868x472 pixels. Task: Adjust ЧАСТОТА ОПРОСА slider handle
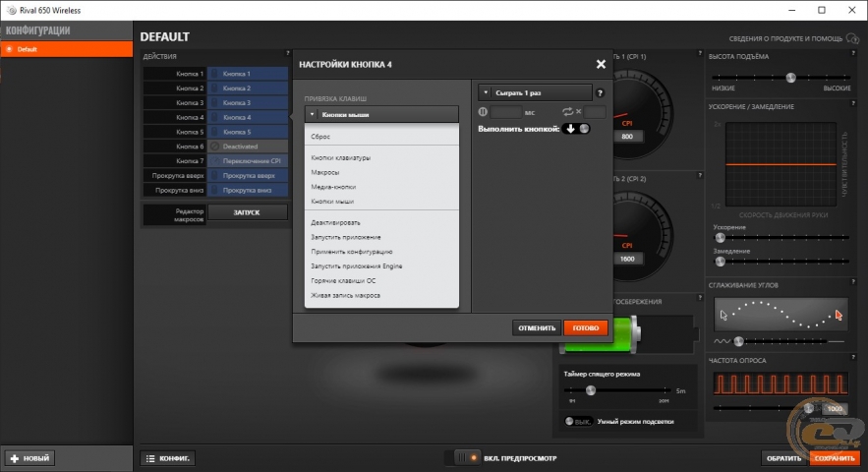[x=809, y=408]
